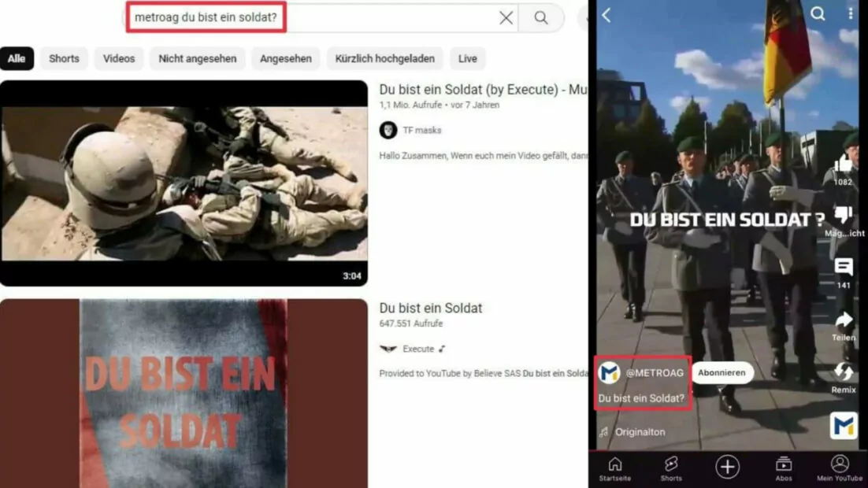868x488 pixels.
Task: Open the Shorts three-dot options menu
Action: point(851,14)
